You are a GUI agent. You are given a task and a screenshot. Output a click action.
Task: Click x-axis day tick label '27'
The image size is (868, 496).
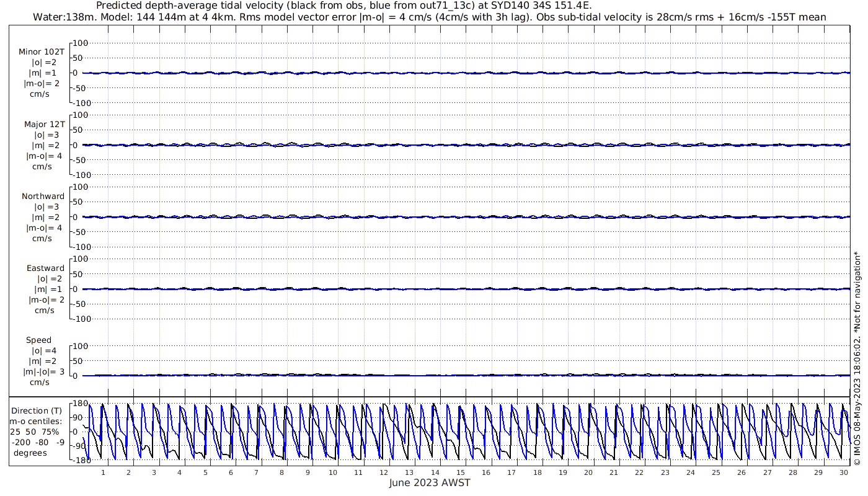click(x=767, y=472)
